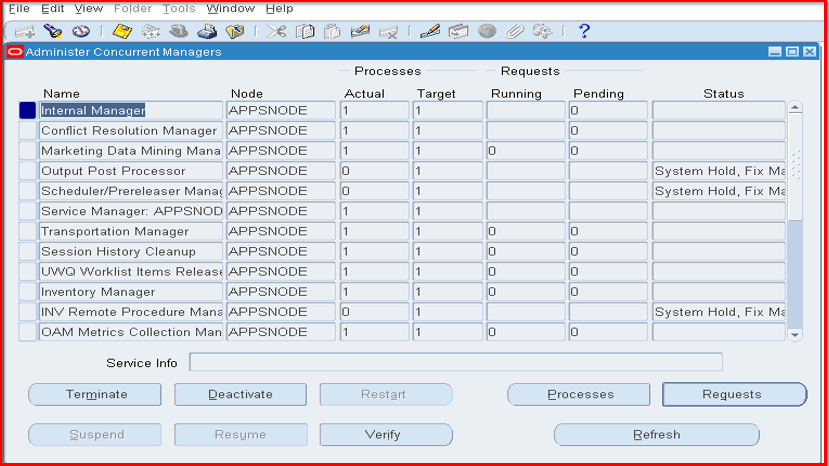Viewport: 829px width, 466px height.
Task: Click Scheduler/Prereleaser 'System Hold, Fix Ma' status
Action: 719,191
